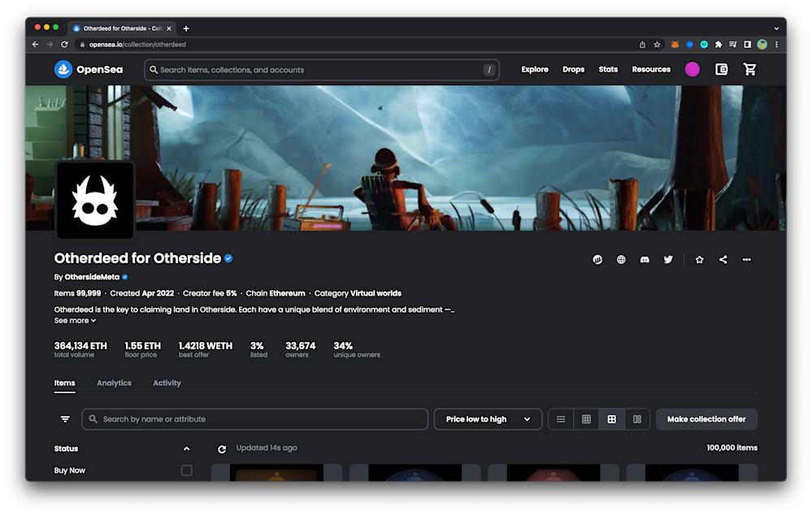This screenshot has height=515, width=812.
Task: Open a new browser tab with plus
Action: (186, 28)
